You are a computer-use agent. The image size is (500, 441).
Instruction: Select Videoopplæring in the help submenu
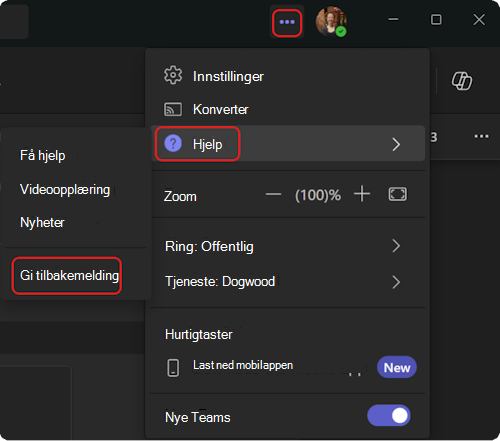(65, 189)
